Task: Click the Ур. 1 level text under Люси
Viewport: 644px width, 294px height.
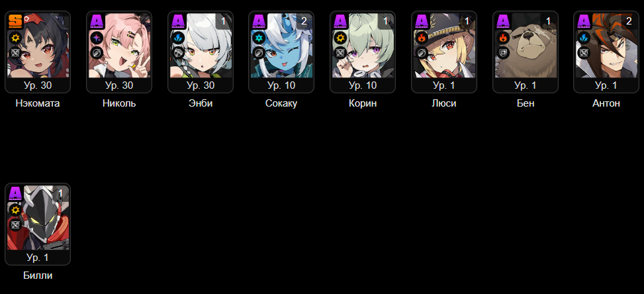Action: pyautogui.click(x=444, y=86)
